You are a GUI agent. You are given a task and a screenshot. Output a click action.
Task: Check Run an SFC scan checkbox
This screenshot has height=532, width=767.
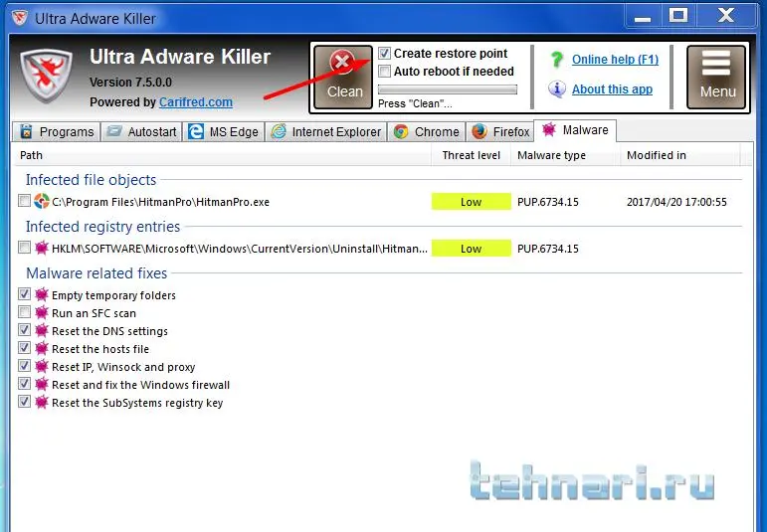(24, 312)
